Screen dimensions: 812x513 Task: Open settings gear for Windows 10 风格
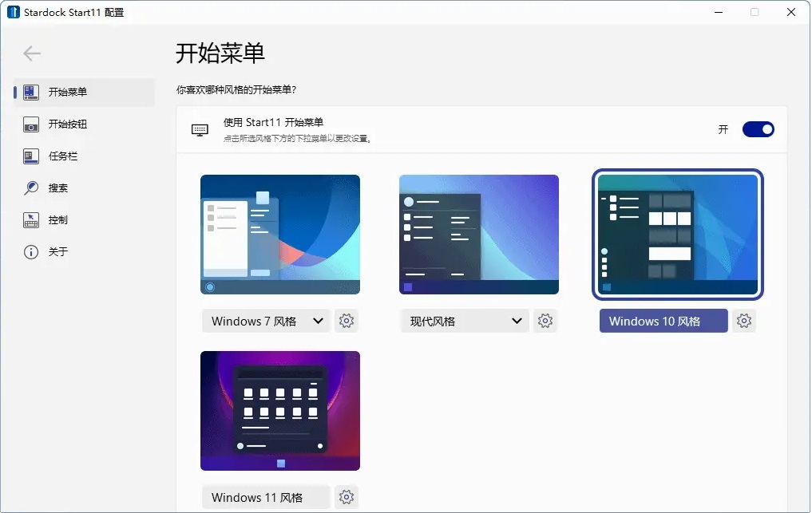pyautogui.click(x=744, y=320)
